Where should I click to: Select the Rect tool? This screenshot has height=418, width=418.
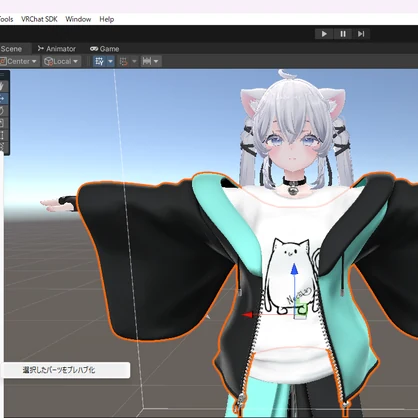3,135
